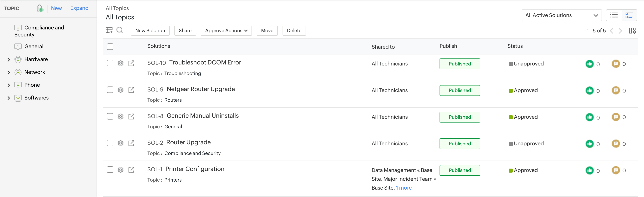Open the Approve Actions dropdown
Screen dimensions: 644x197
226,30
